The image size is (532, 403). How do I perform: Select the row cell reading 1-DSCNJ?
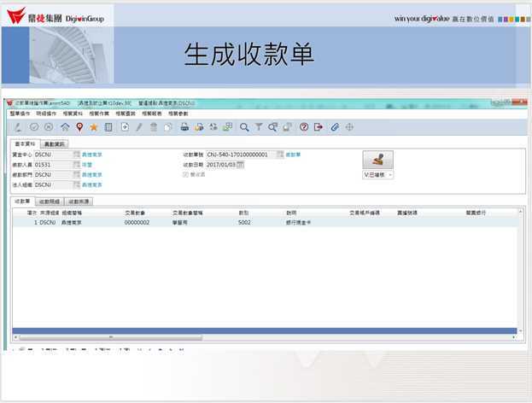click(x=44, y=223)
